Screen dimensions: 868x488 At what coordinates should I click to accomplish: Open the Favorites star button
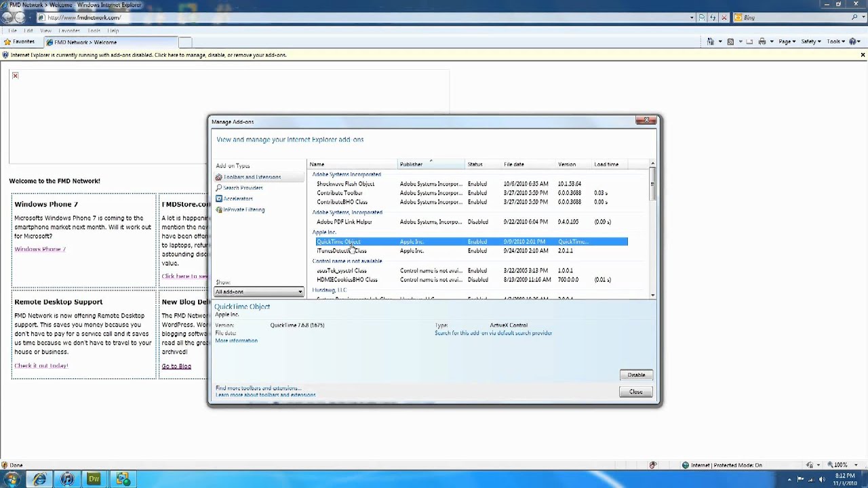(x=19, y=41)
